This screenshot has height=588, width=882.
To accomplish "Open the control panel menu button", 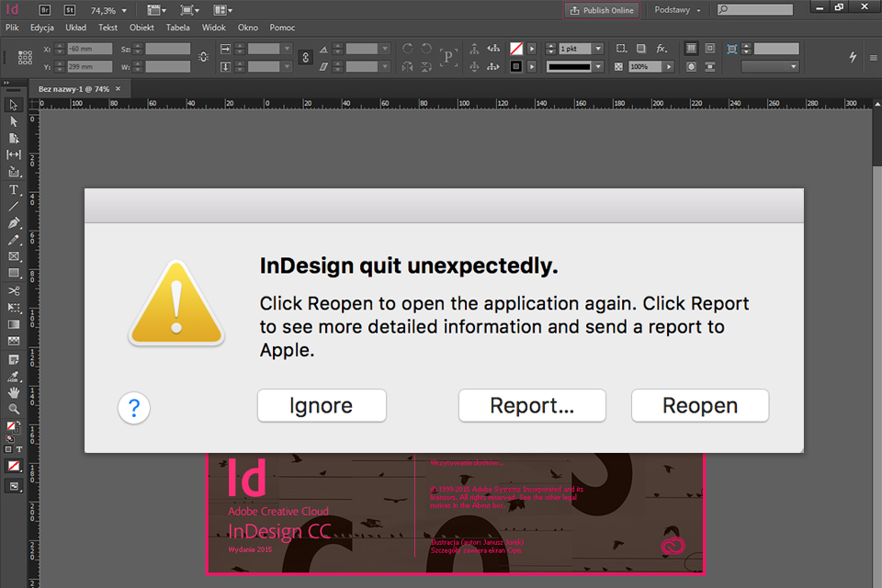I will click(x=873, y=57).
